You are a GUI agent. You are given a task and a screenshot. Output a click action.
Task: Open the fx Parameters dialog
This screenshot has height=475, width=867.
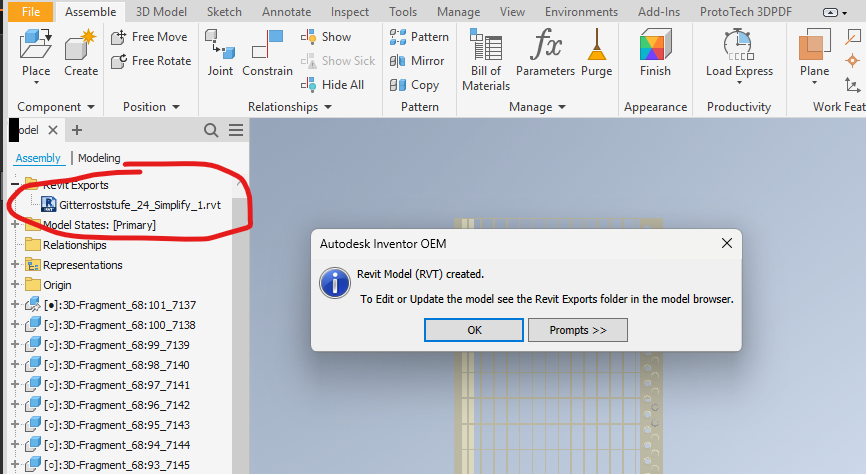pos(545,53)
